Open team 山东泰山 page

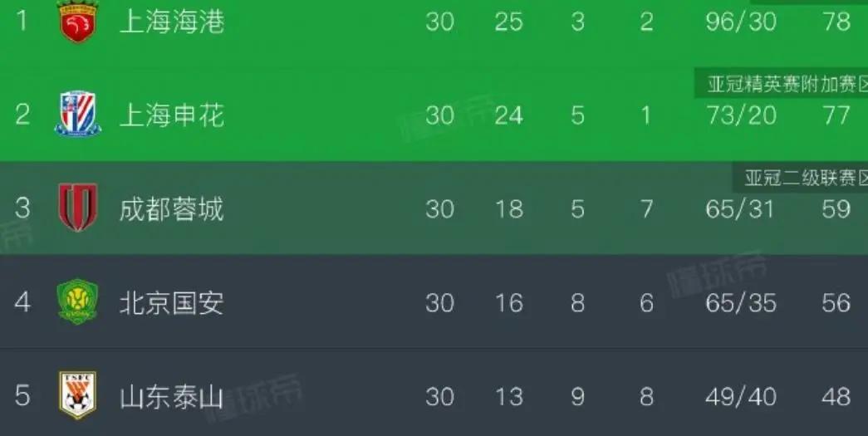(172, 397)
